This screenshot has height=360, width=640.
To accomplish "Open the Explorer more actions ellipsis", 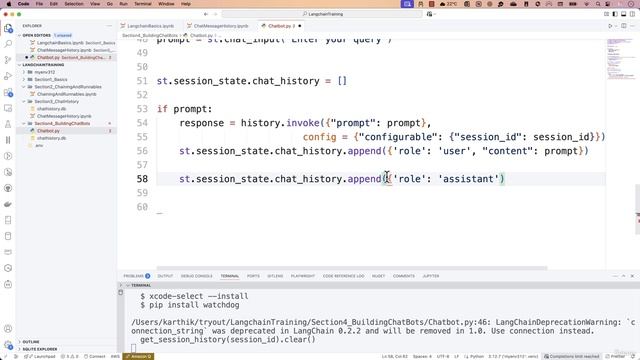I will click(x=109, y=26).
